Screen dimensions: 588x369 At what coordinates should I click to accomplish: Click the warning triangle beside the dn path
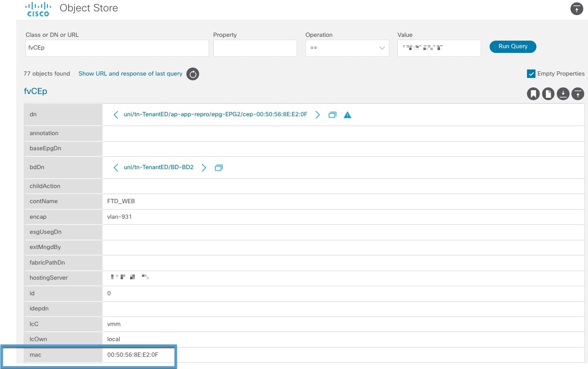pyautogui.click(x=348, y=114)
